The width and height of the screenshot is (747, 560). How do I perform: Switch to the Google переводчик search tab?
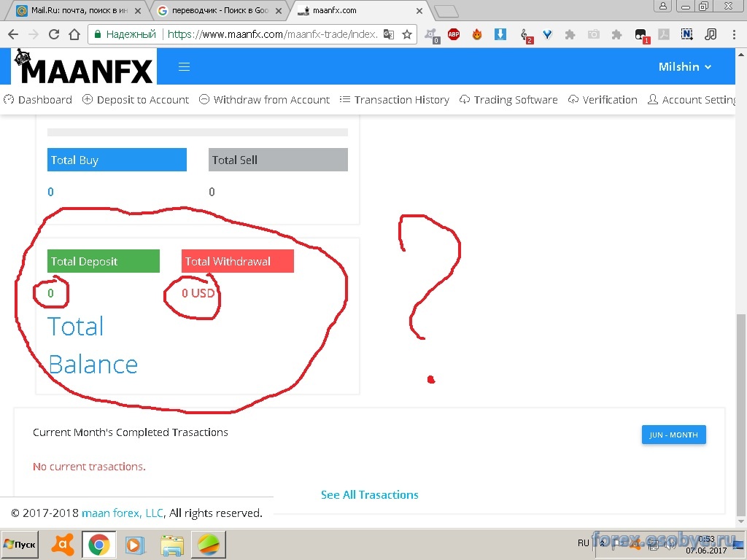tap(220, 10)
